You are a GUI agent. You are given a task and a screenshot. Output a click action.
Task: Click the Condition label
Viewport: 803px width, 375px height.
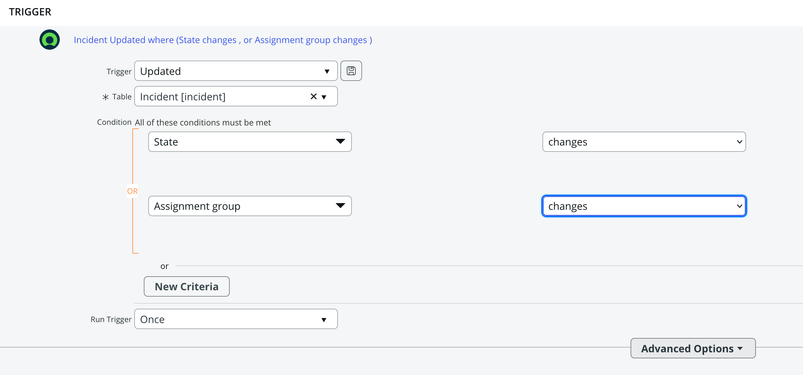(114, 122)
